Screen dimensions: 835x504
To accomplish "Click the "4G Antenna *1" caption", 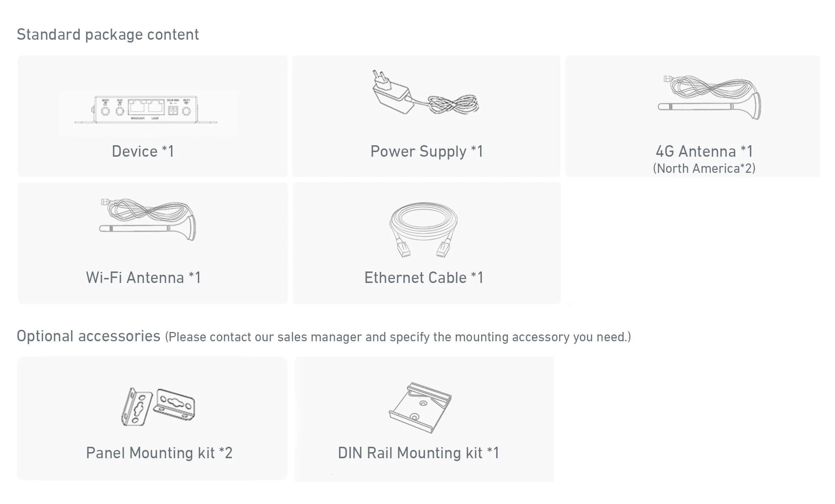I will (x=704, y=151).
